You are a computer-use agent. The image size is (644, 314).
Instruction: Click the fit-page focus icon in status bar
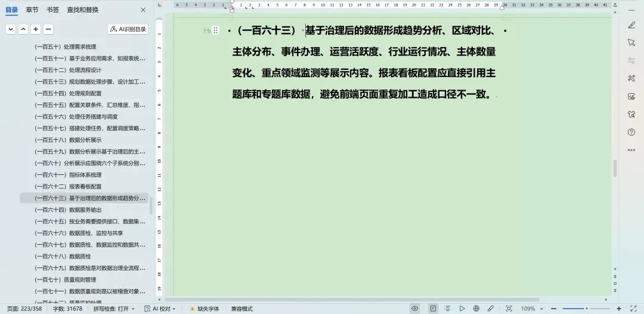509,308
